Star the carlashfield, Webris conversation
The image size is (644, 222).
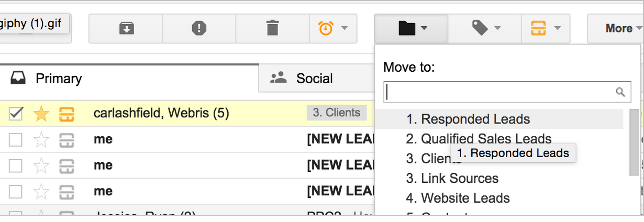click(41, 113)
